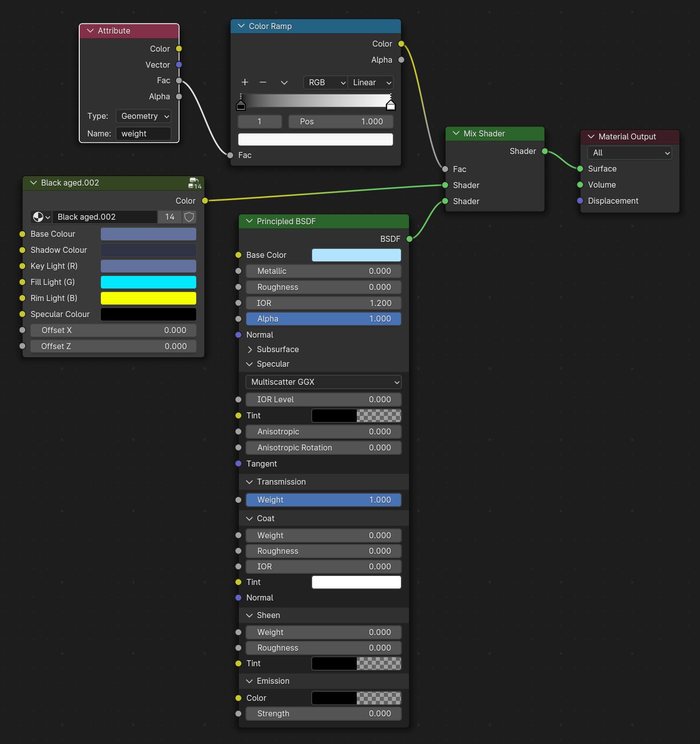Viewport: 700px width, 744px height.
Task: Click the yellow Color output socket of the Attribute node
Action: tap(179, 49)
